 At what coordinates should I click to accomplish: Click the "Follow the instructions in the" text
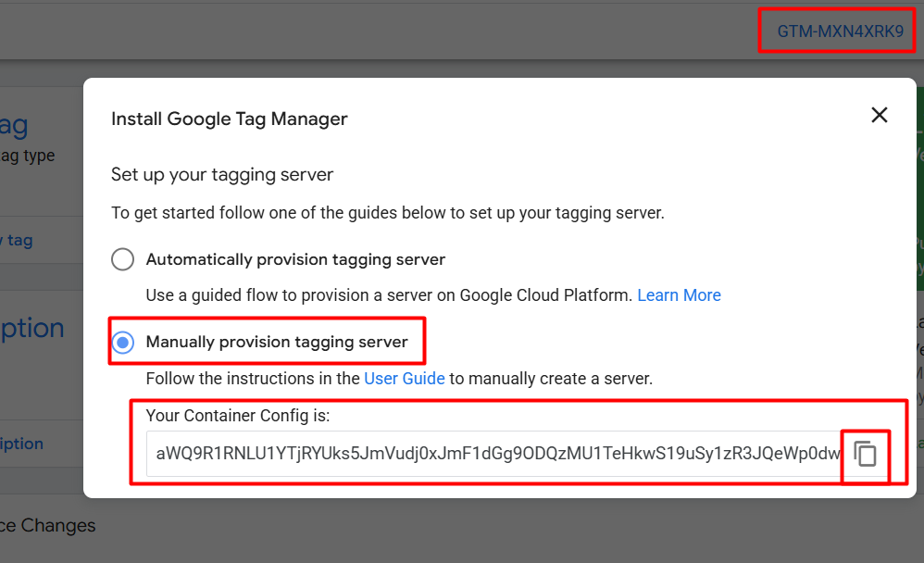pos(253,379)
